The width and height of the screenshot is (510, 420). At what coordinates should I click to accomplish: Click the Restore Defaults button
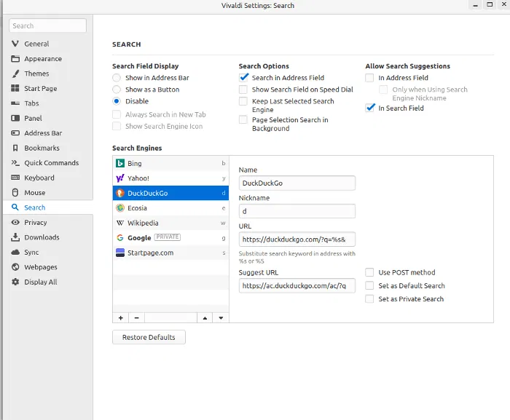click(149, 337)
